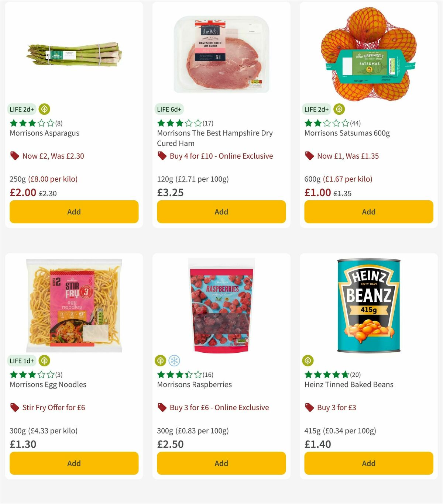This screenshot has width=443, height=504.
Task: Click the organic leaf icon next to Morrisons Asparagus
Action: point(45,109)
